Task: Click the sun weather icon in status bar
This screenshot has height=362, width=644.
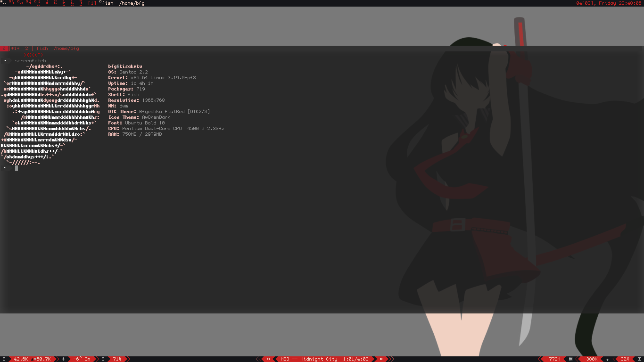Action: click(64, 359)
